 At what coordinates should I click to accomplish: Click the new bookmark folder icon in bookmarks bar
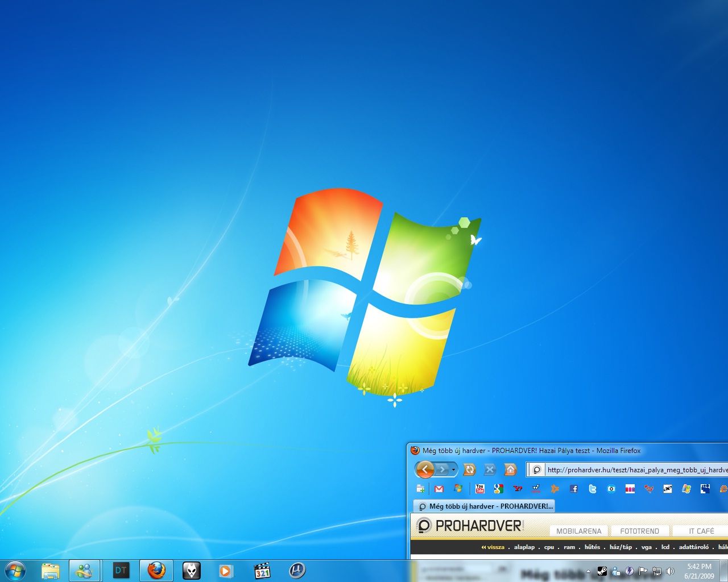[420, 489]
